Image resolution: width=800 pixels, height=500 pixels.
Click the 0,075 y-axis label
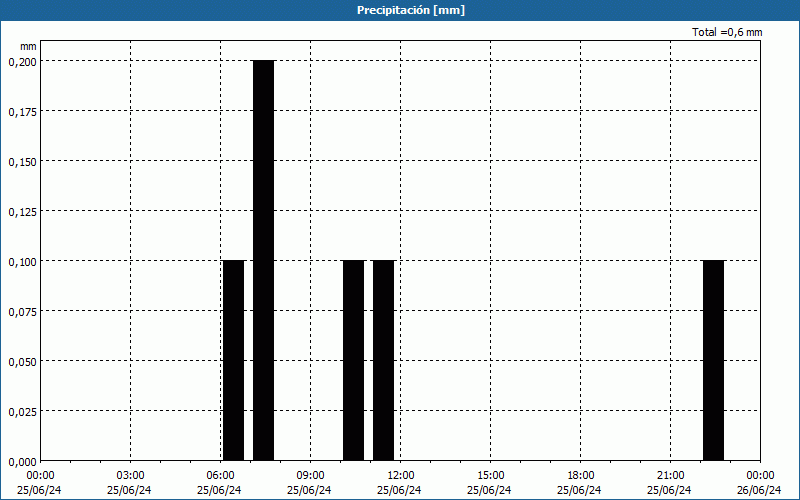coord(22,312)
